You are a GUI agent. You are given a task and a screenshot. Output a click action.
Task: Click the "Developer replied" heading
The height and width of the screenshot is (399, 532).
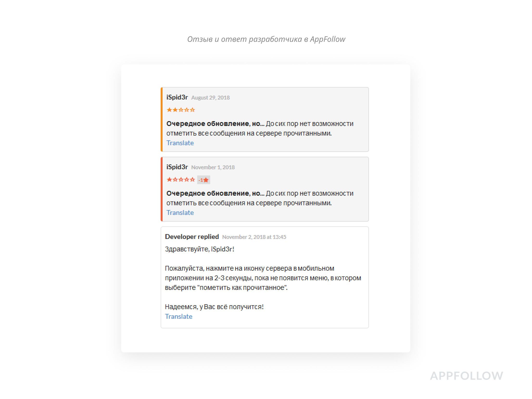pyautogui.click(x=192, y=237)
